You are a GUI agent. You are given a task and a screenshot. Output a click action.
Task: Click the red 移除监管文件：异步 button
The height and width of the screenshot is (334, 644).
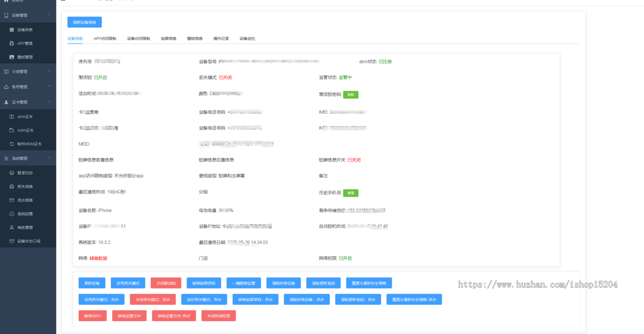(x=174, y=316)
